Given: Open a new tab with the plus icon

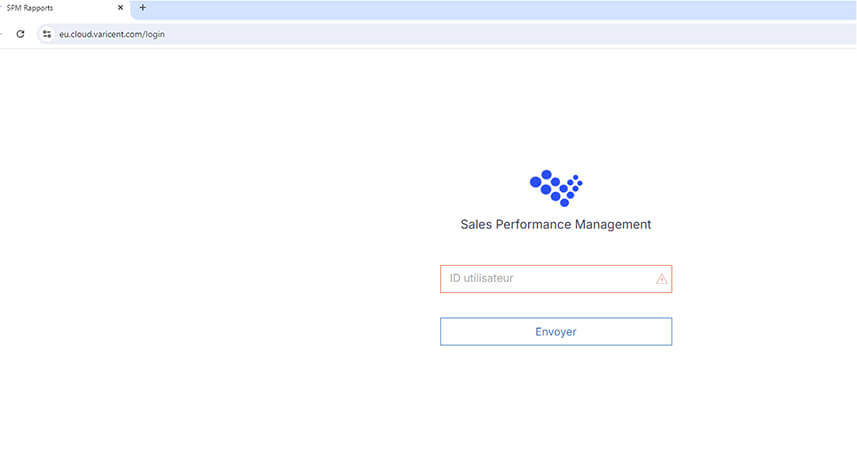Looking at the screenshot, I should [142, 8].
